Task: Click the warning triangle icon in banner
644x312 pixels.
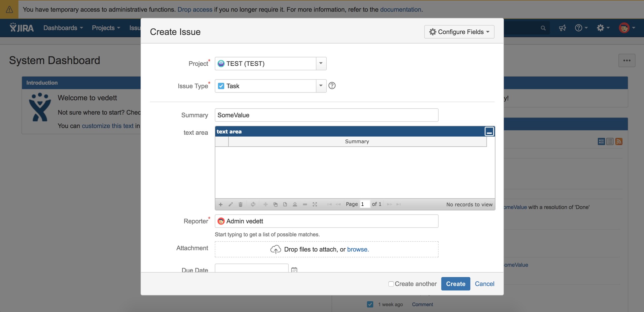Action: pos(9,10)
